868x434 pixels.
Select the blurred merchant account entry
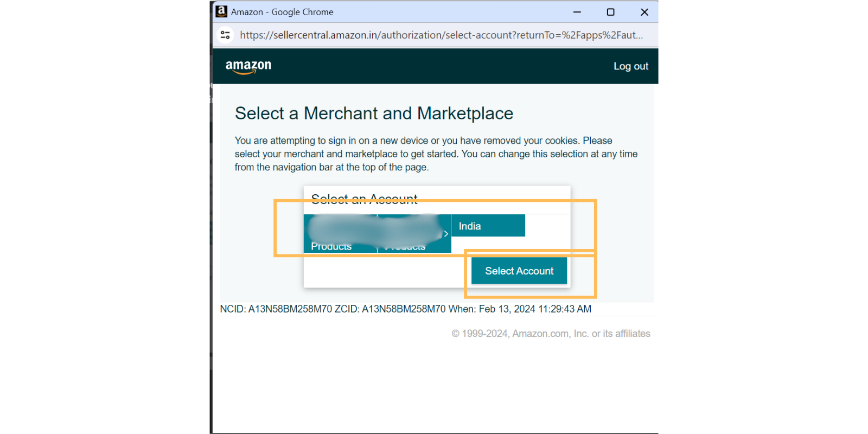[x=377, y=233]
